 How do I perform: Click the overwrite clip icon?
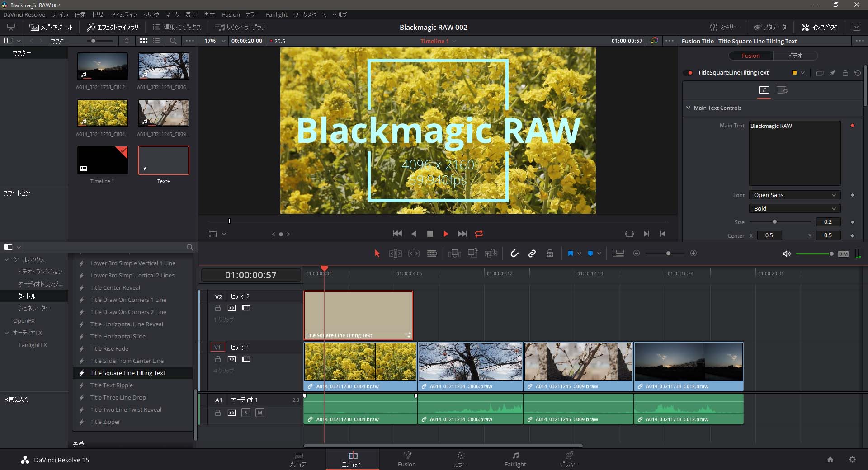(473, 253)
